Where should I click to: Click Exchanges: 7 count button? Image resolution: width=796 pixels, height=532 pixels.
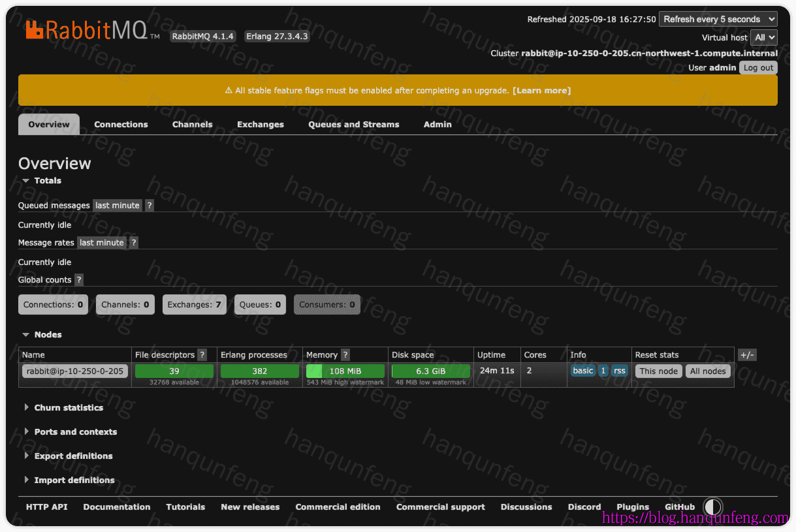(x=195, y=304)
